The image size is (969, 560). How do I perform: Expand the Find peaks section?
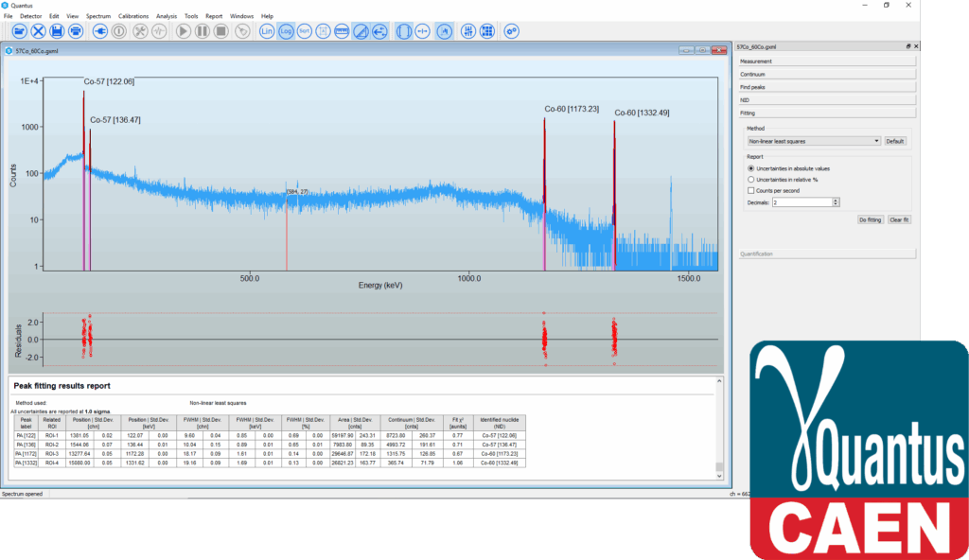click(827, 87)
